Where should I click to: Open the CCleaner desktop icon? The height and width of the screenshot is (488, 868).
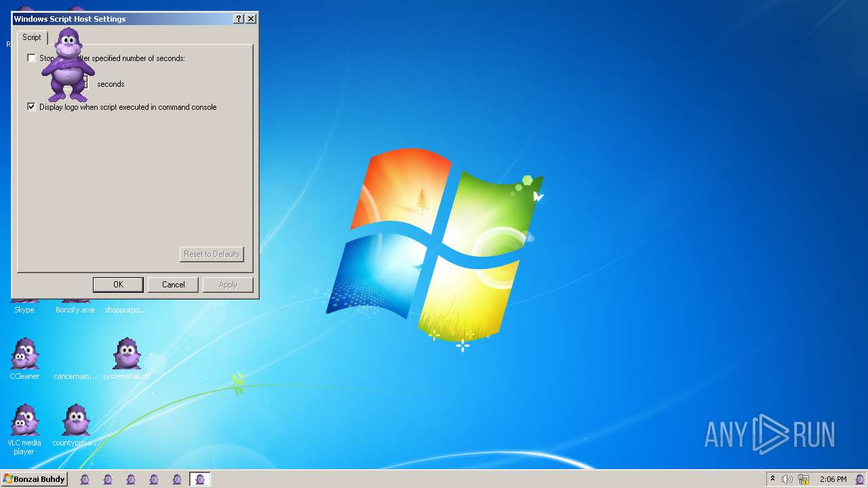pos(25,359)
